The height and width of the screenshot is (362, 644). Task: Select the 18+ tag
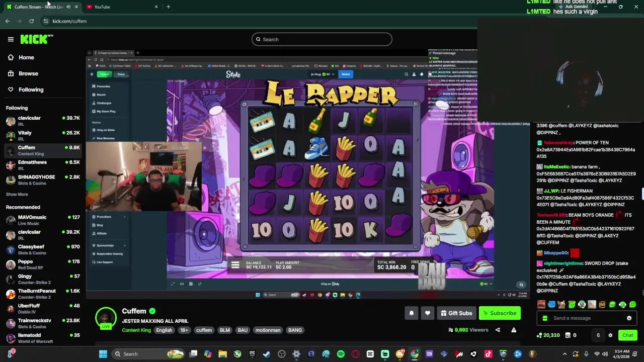[x=184, y=330]
